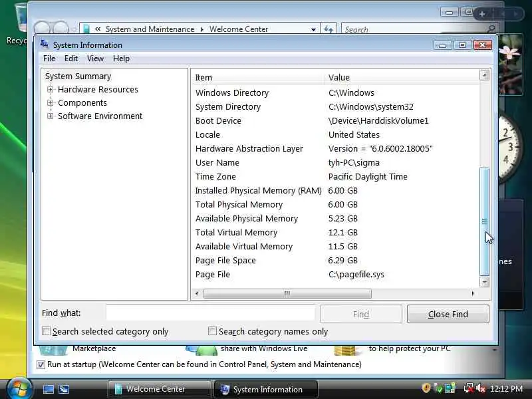Image resolution: width=532 pixels, height=399 pixels.
Task: Select Components tree label
Action: tap(82, 103)
